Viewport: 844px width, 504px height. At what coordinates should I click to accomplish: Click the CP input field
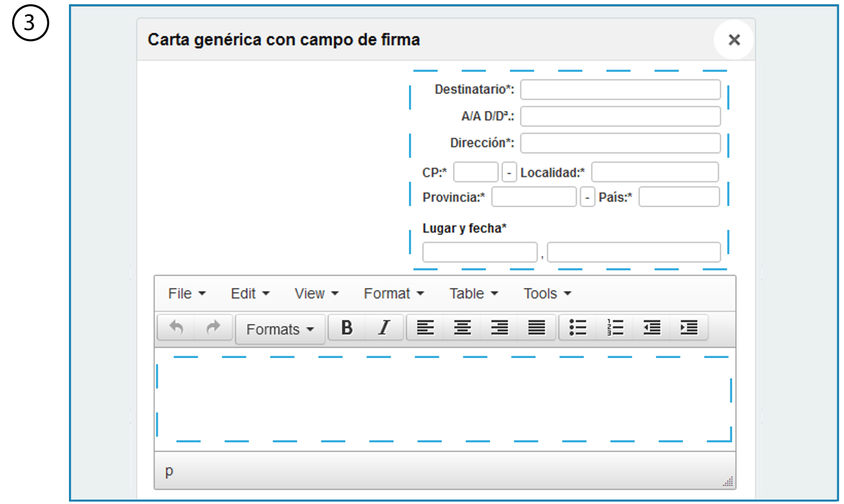476,172
